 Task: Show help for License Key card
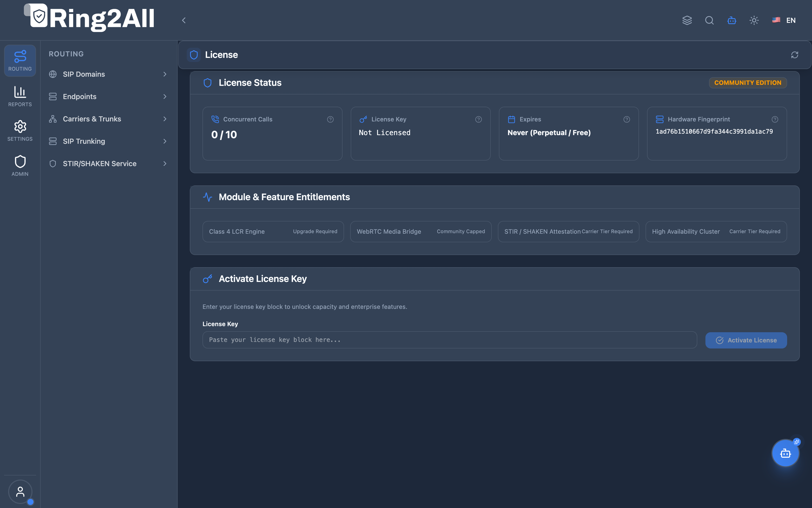pyautogui.click(x=479, y=119)
